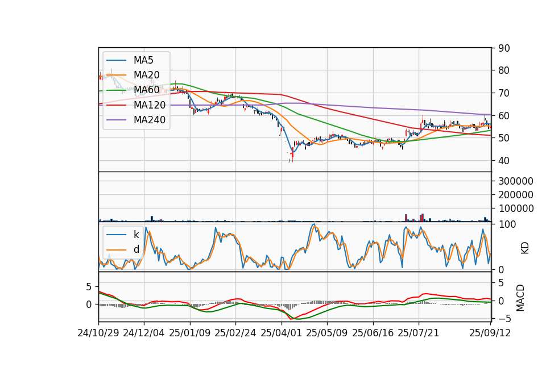546x392 pixels.
Task: Click the 25/04/01 date axis label
Action: click(x=282, y=333)
